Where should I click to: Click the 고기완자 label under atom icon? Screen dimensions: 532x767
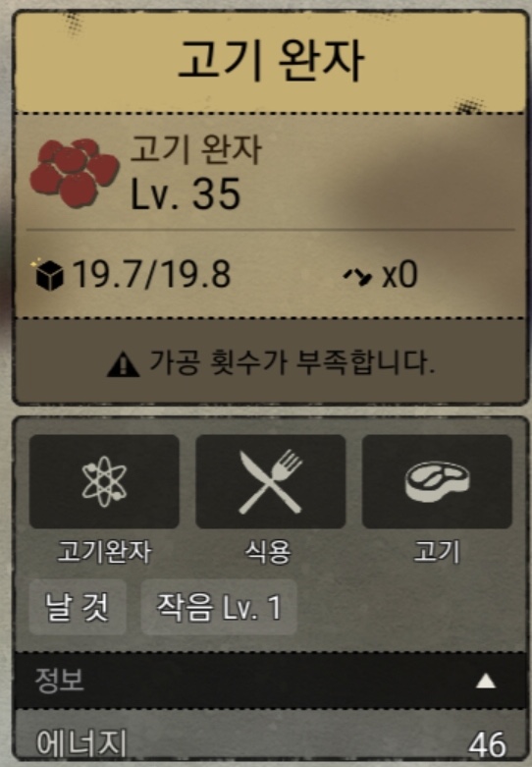104,552
